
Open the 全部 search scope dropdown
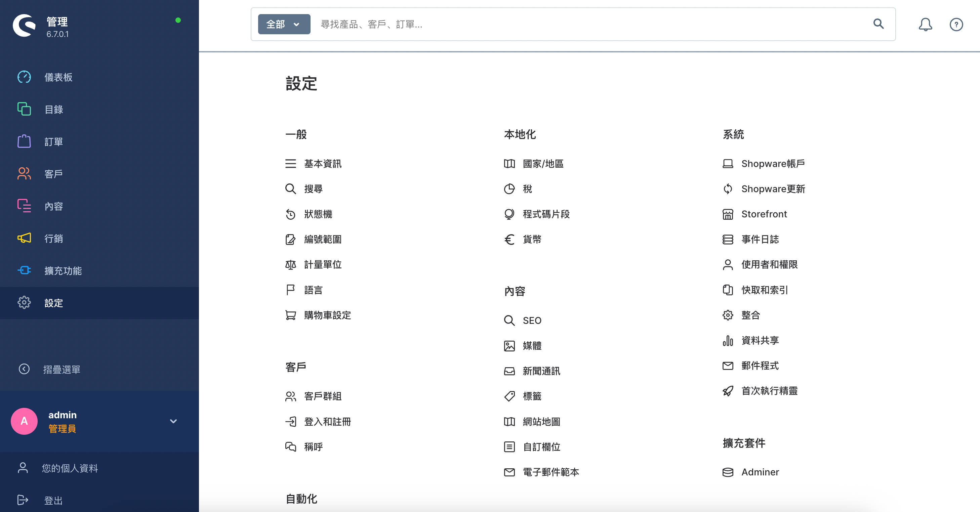click(284, 24)
